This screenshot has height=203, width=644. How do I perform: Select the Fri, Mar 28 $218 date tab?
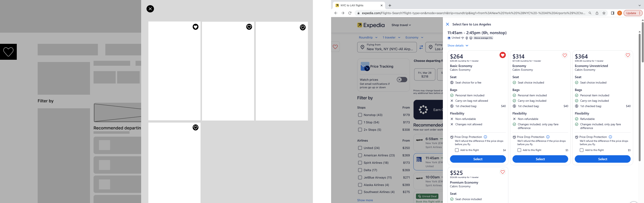pyautogui.click(x=424, y=74)
